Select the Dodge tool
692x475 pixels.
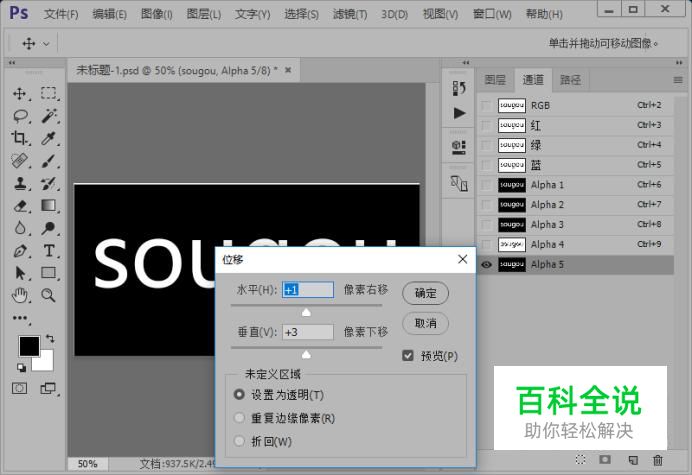point(49,228)
